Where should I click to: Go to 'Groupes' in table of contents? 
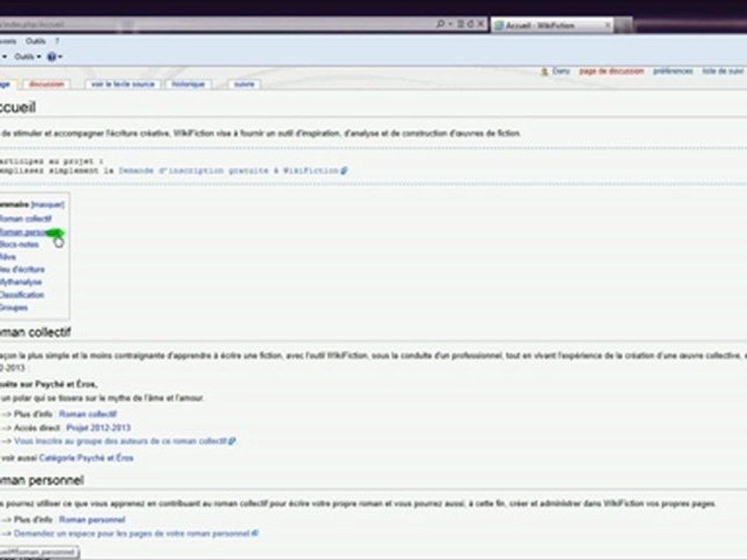(x=14, y=308)
